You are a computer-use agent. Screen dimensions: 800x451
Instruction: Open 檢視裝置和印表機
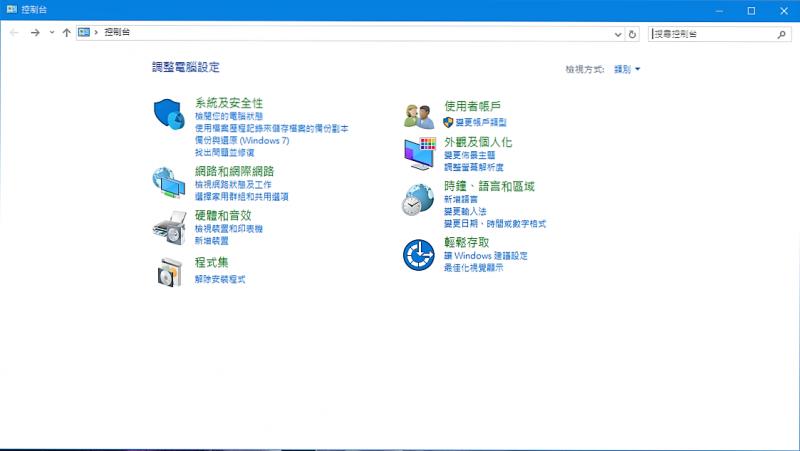tap(229, 229)
